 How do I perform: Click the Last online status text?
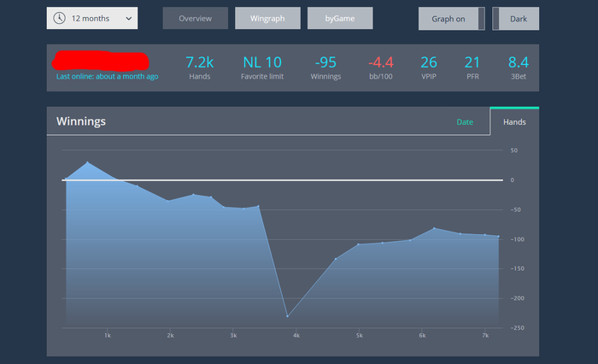[107, 76]
